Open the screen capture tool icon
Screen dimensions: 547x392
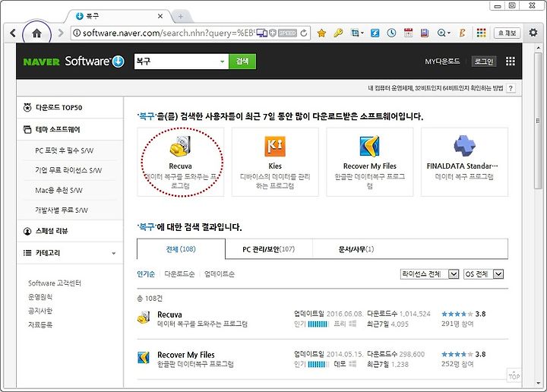pyautogui.click(x=355, y=33)
